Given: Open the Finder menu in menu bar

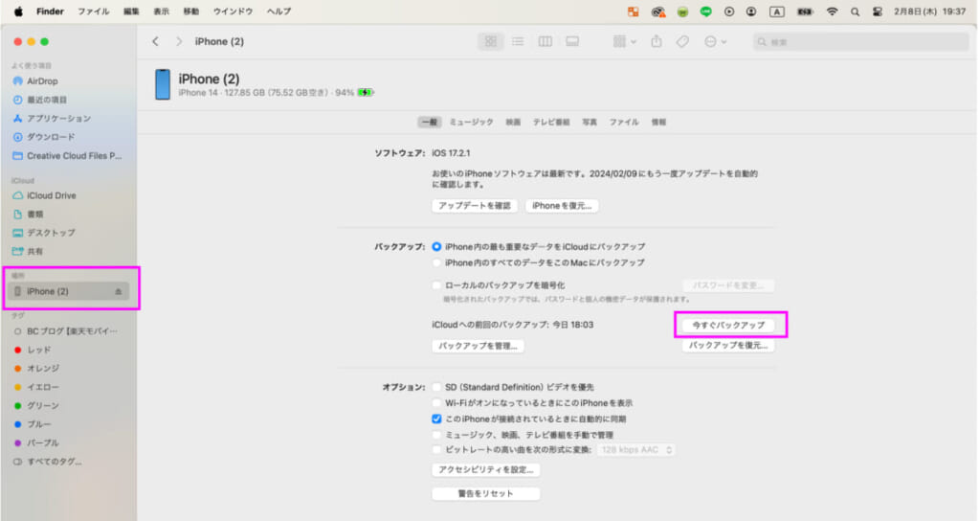Looking at the screenshot, I should point(50,11).
